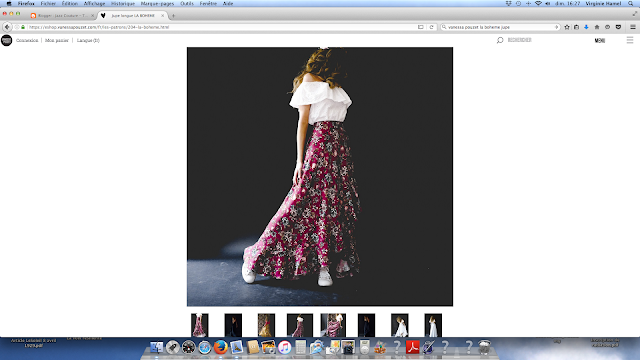Open the Affichage menu
640x360 pixels.
click(94, 3)
